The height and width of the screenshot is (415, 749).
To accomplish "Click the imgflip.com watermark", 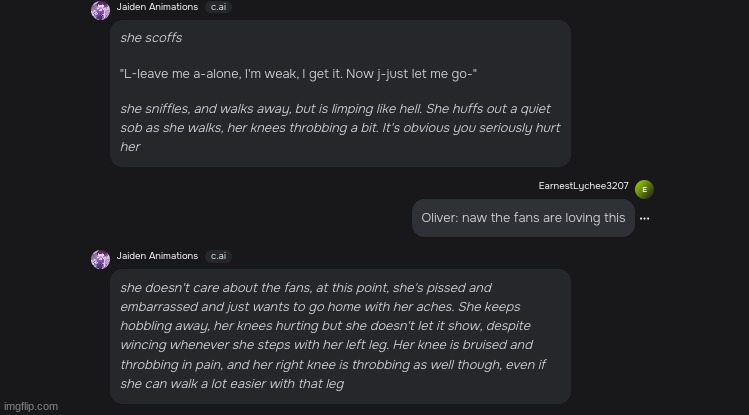I will pos(31,406).
